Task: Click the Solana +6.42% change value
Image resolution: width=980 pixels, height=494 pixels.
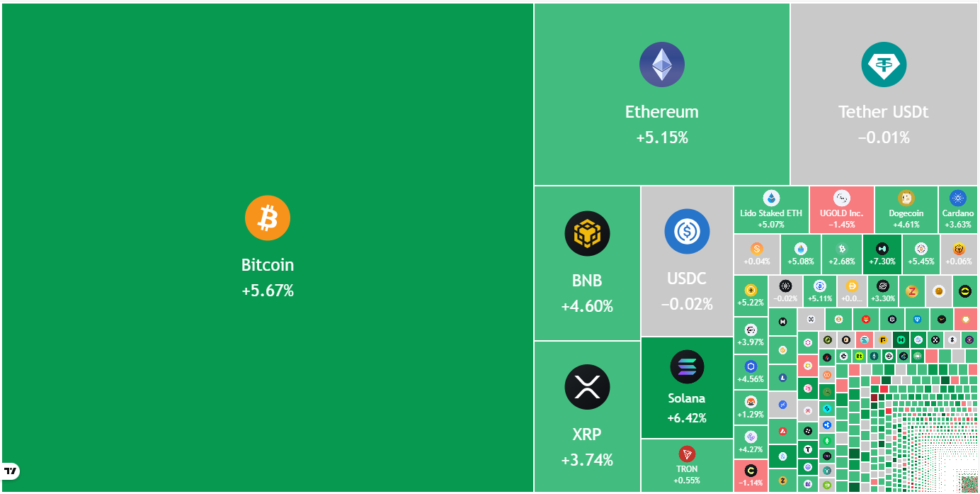Action: pyautogui.click(x=687, y=418)
